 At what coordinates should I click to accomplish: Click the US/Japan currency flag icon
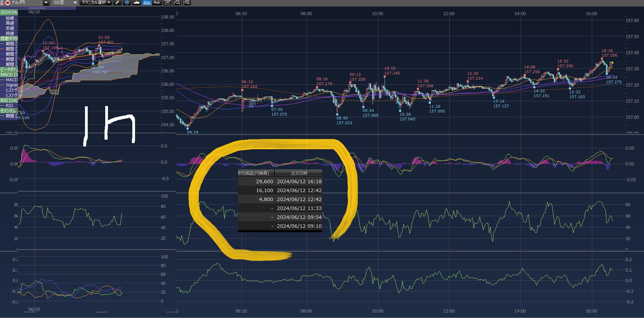5,2
